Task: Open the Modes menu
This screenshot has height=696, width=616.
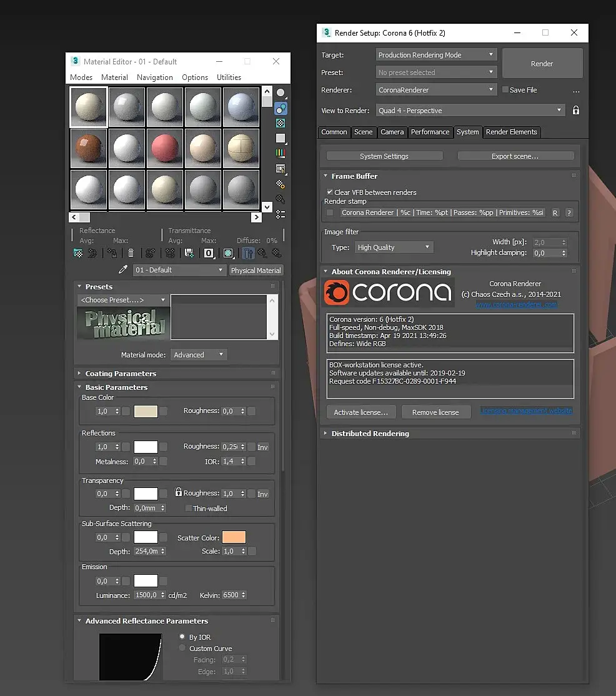Action: pyautogui.click(x=81, y=77)
